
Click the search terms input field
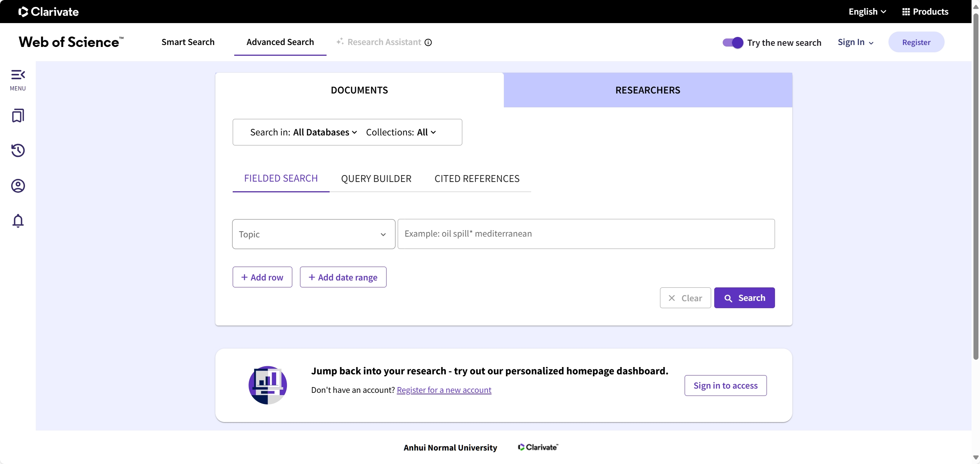pos(586,234)
